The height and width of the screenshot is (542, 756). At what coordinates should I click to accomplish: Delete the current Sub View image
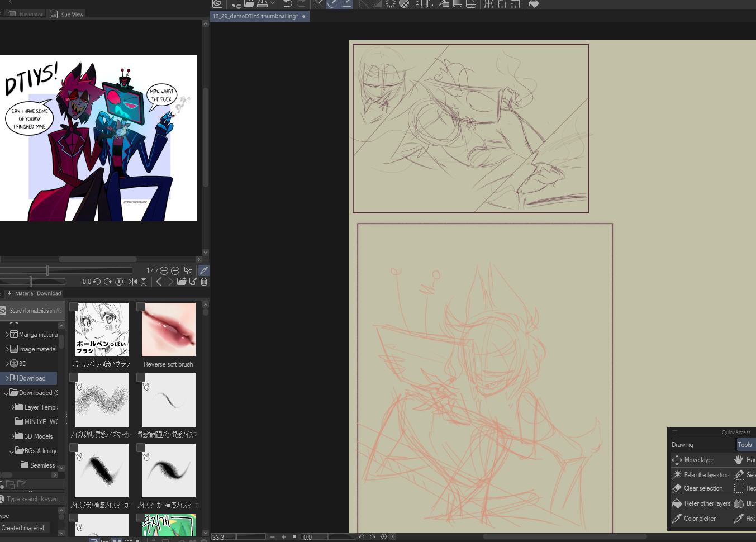[204, 282]
